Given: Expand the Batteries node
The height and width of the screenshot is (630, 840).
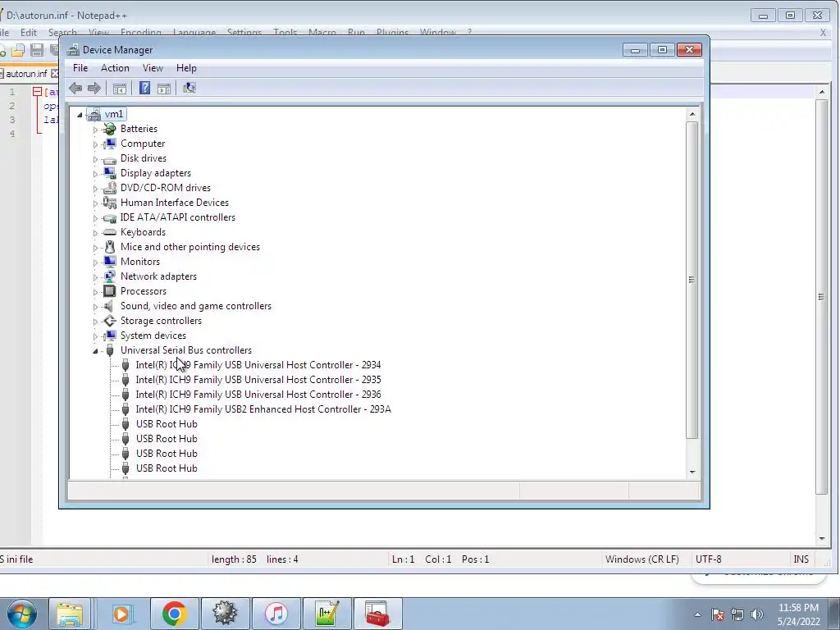Looking at the screenshot, I should coord(95,129).
